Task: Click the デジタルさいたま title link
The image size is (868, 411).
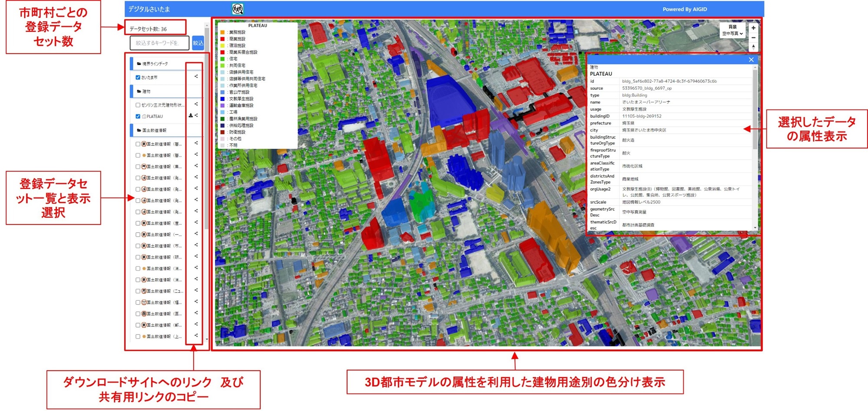Action: (x=149, y=9)
